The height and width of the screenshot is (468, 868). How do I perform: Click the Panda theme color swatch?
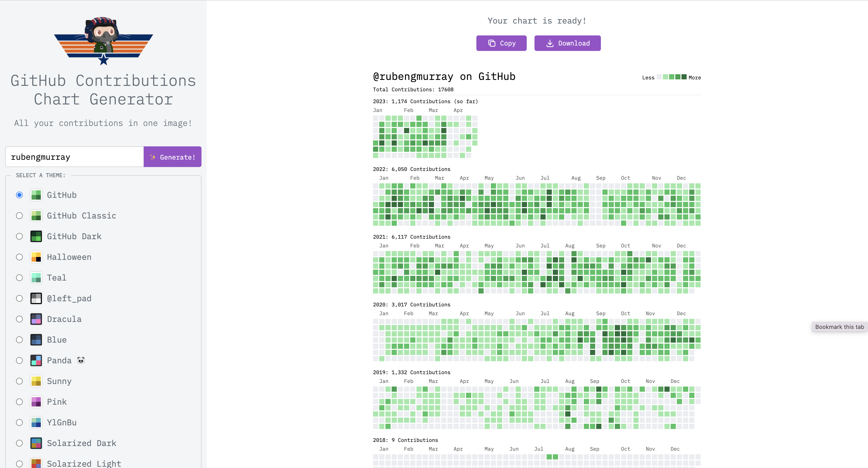36,360
